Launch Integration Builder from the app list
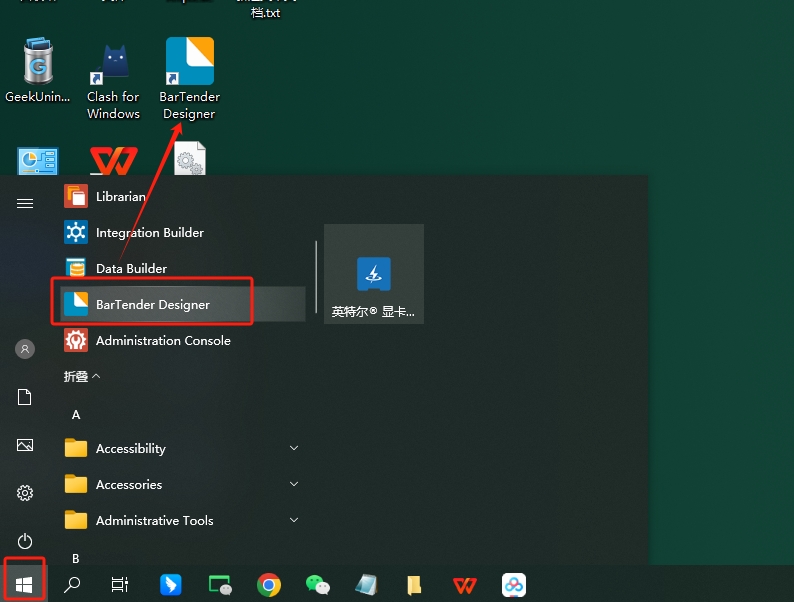Viewport: 794px width, 602px height. click(182, 232)
